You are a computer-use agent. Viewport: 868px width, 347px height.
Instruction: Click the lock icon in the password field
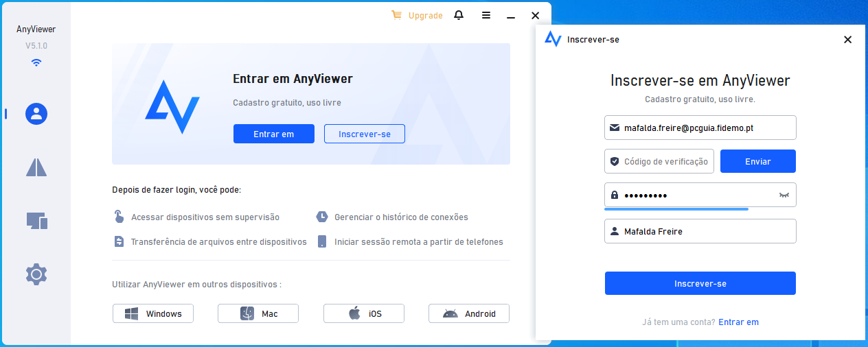[x=615, y=195]
